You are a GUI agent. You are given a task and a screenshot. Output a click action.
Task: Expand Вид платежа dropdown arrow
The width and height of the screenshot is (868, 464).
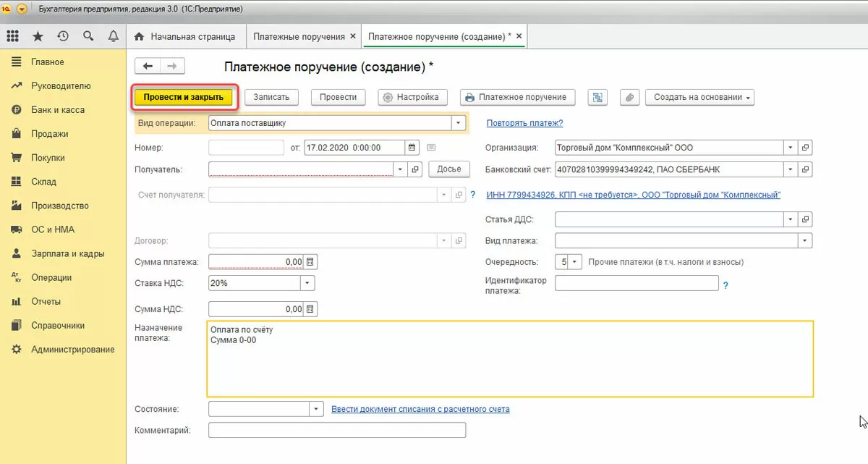pos(805,240)
